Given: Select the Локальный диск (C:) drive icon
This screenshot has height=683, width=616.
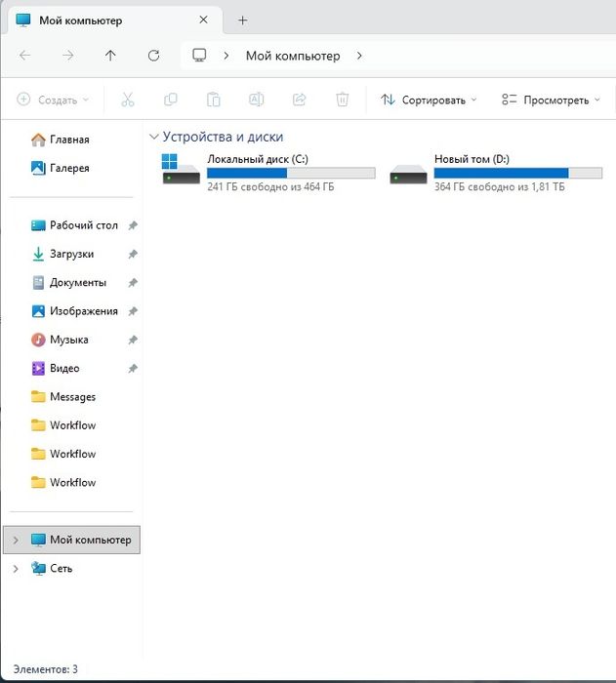Looking at the screenshot, I should tap(181, 169).
